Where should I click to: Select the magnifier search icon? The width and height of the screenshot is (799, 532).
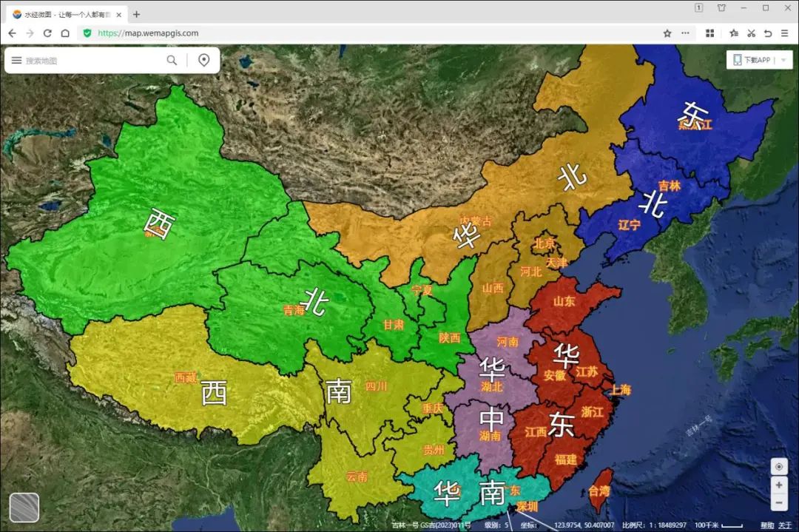click(172, 60)
